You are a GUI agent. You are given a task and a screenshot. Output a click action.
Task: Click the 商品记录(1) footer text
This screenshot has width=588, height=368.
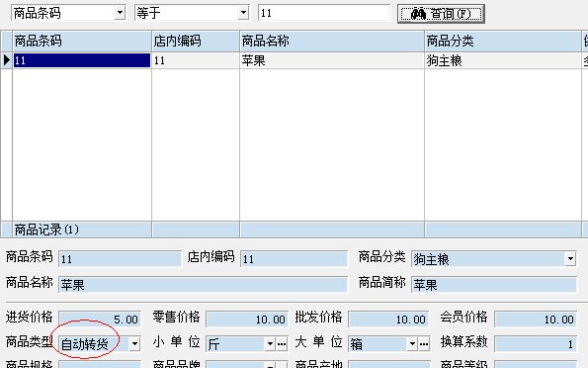(x=46, y=230)
